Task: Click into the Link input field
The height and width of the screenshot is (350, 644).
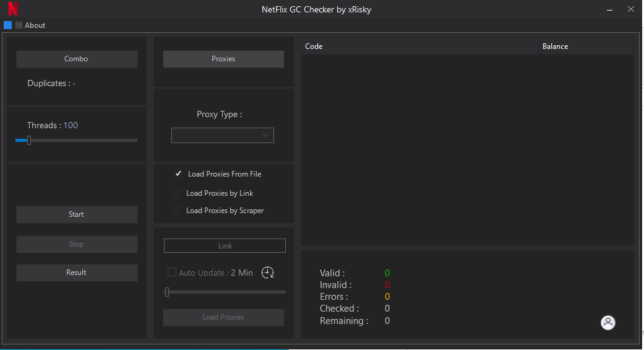Action: (225, 246)
